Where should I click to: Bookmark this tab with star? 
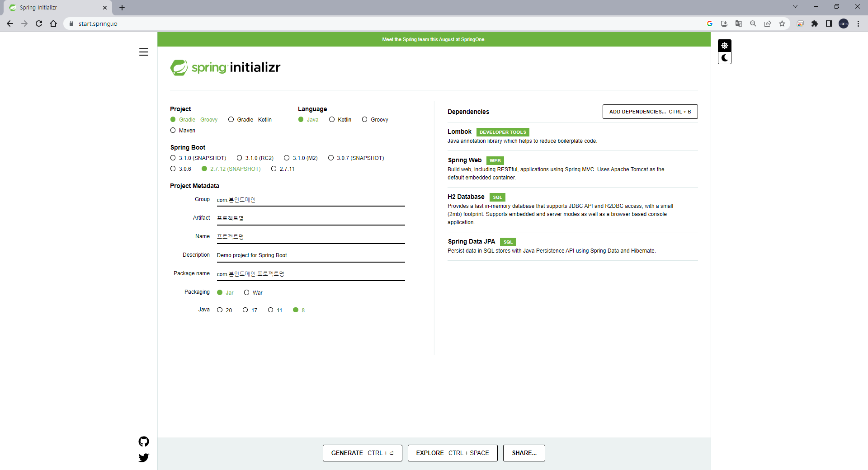tap(782, 23)
